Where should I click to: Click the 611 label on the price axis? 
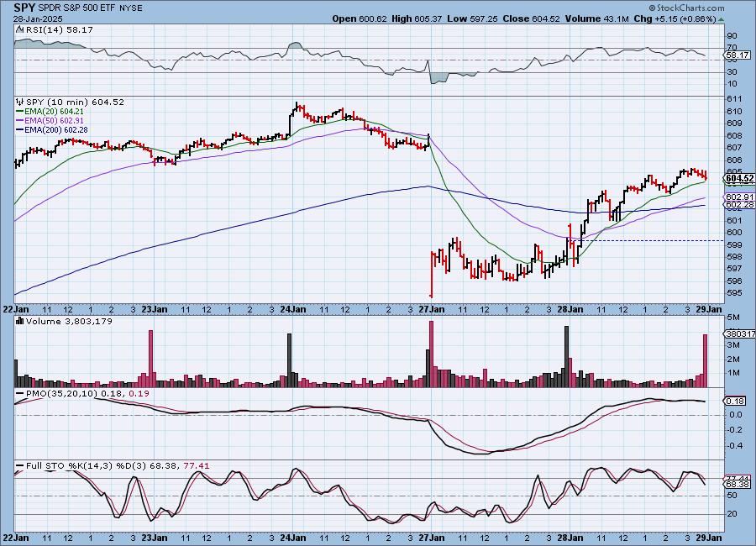click(734, 99)
